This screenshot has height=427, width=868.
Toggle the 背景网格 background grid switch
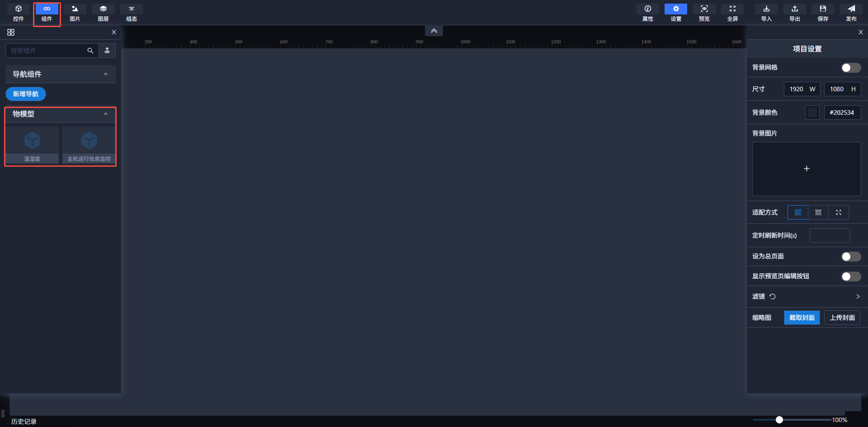(x=851, y=68)
